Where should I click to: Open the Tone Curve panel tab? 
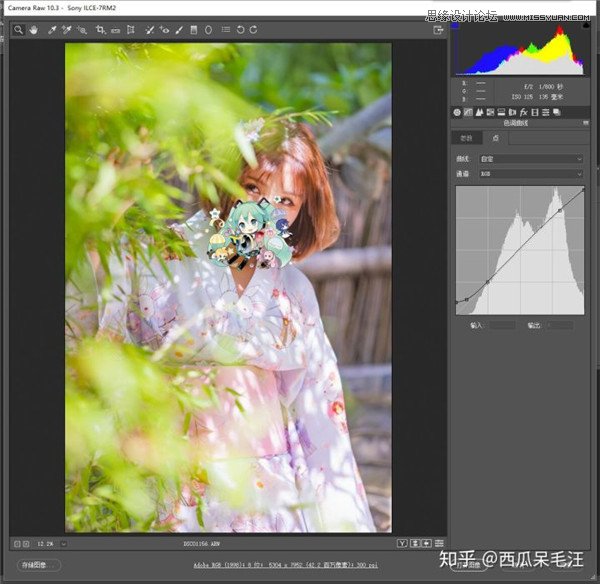click(468, 112)
